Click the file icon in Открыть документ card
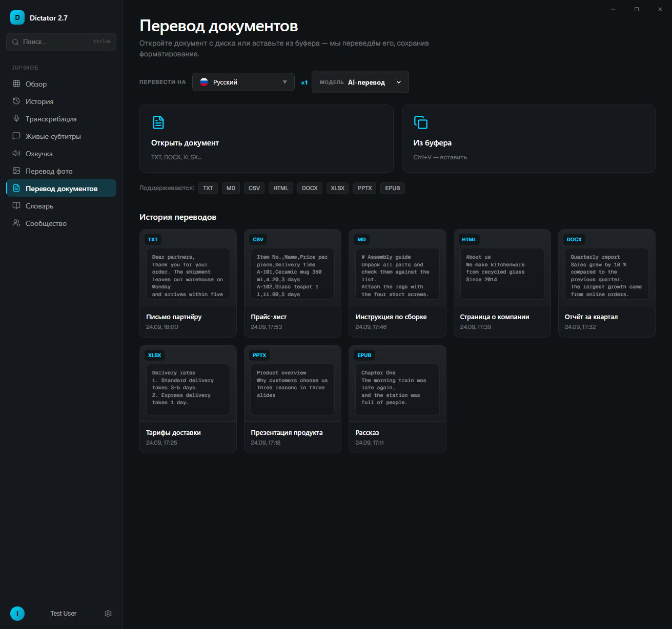This screenshot has height=629, width=672. pyautogui.click(x=158, y=122)
